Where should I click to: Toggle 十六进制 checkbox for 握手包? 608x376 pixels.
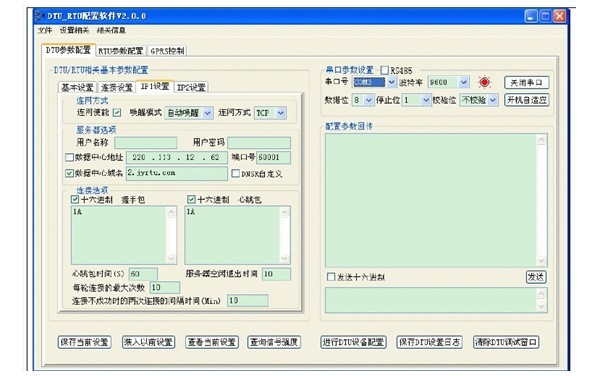tap(75, 199)
